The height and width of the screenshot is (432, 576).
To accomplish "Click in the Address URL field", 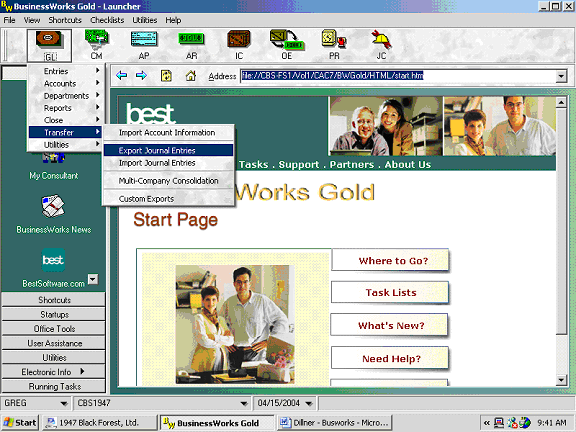I will click(398, 76).
